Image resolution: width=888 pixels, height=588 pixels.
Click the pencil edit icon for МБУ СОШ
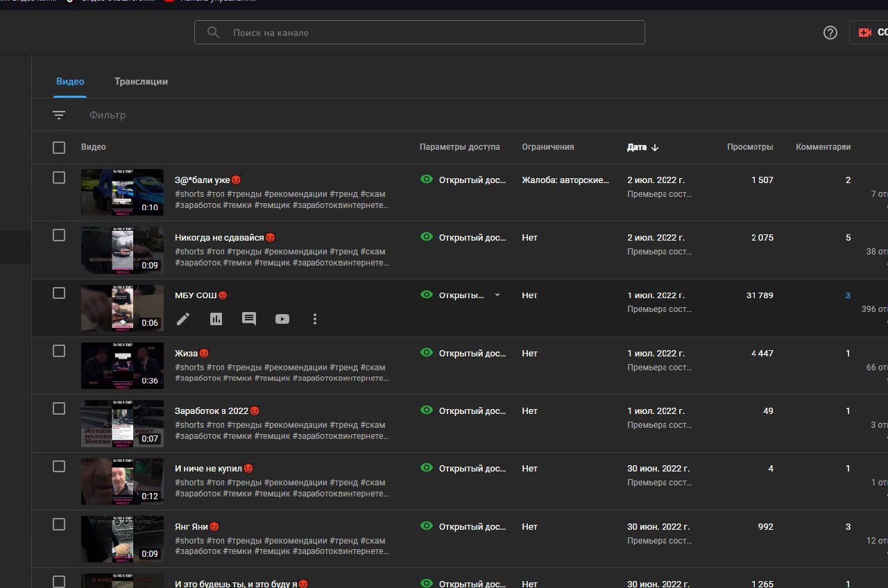(182, 319)
